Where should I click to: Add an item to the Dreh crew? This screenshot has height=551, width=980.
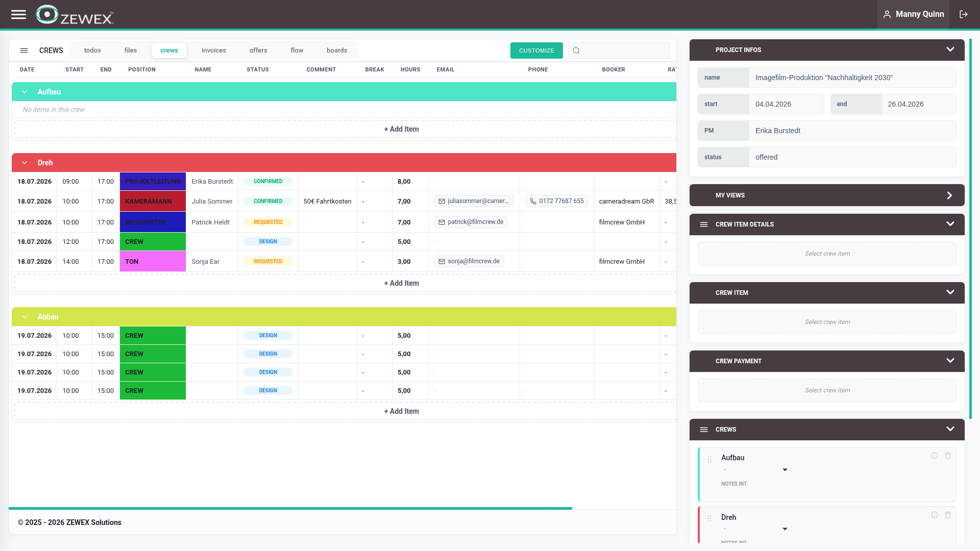click(x=401, y=283)
